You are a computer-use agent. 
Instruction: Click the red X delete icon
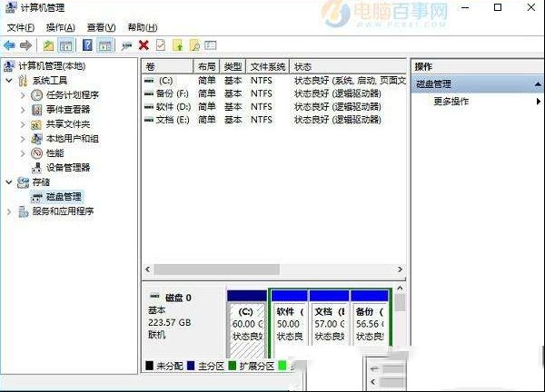click(144, 45)
